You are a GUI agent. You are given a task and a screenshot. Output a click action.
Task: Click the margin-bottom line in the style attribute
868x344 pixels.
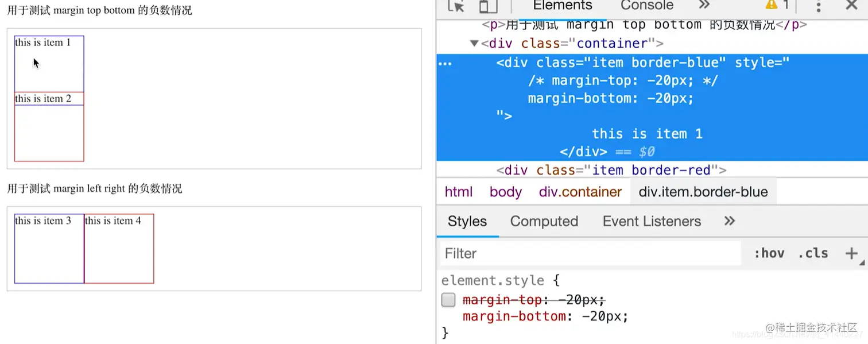point(611,99)
